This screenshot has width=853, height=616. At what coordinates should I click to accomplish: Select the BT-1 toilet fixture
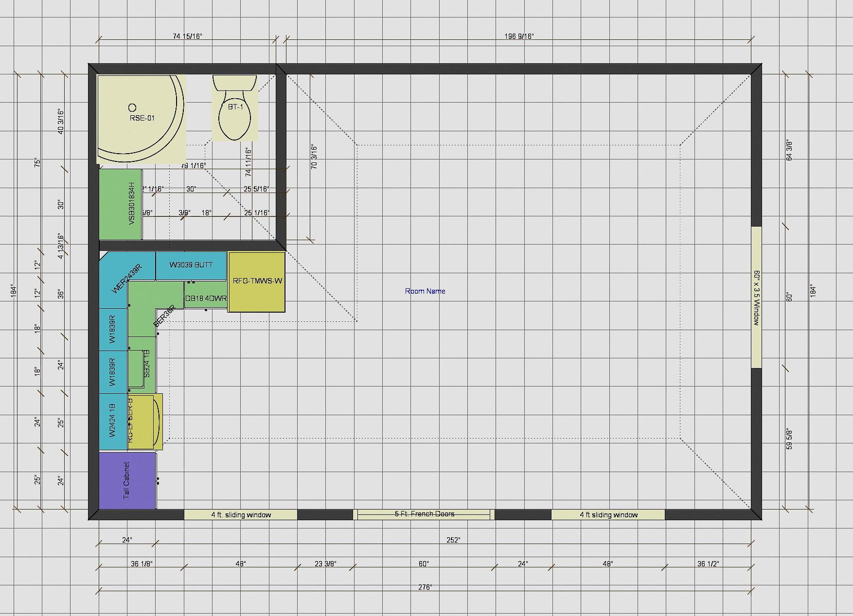click(235, 108)
